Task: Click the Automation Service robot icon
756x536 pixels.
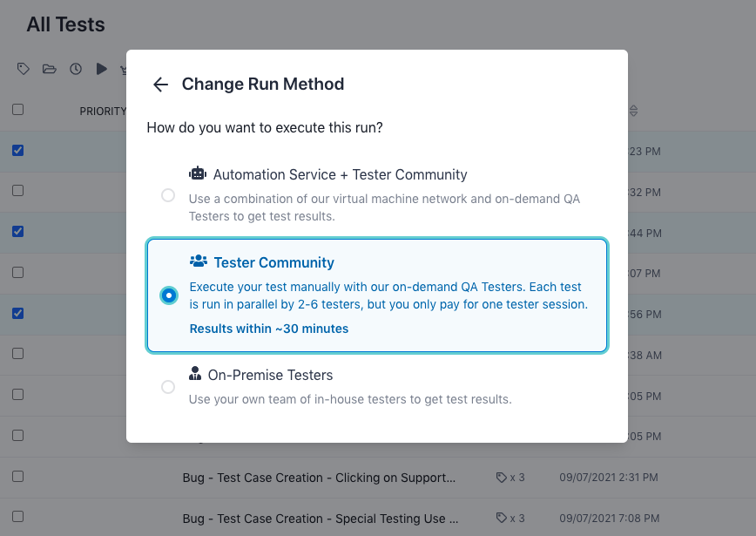Action: pyautogui.click(x=199, y=173)
